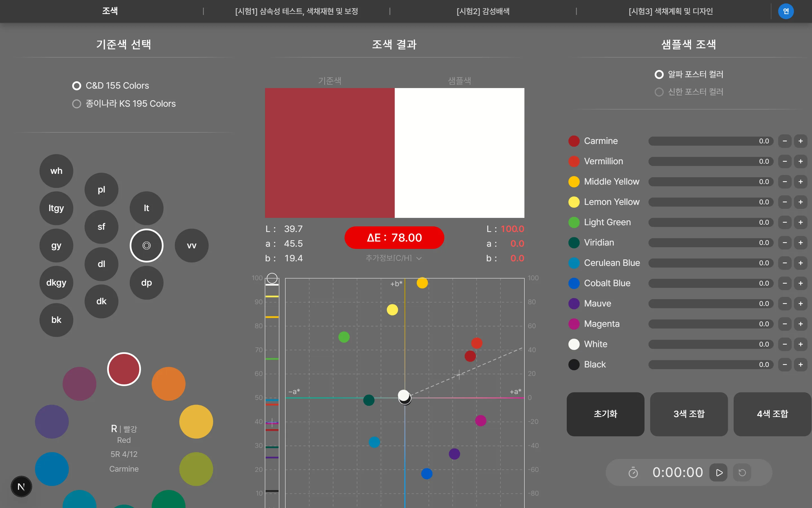The image size is (812, 508).
Task: Click the green dot on the a*b* chart
Action: tap(344, 337)
